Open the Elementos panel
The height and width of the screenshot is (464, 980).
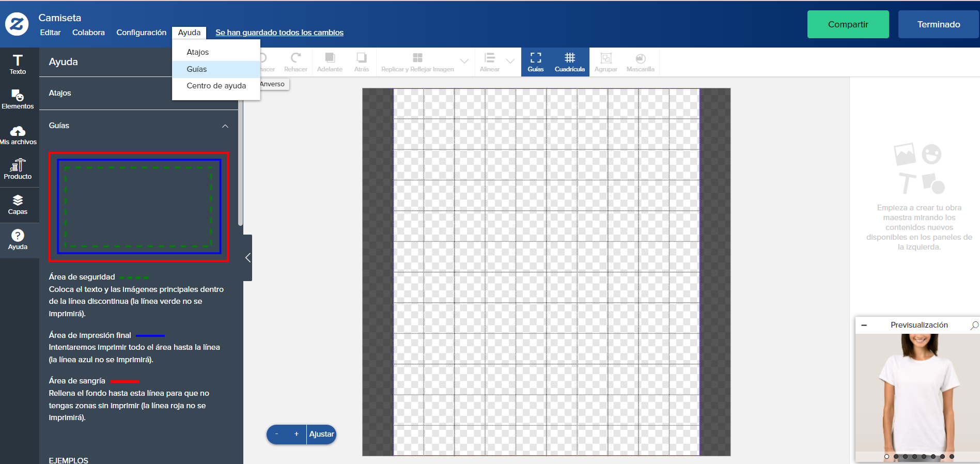[x=18, y=99]
